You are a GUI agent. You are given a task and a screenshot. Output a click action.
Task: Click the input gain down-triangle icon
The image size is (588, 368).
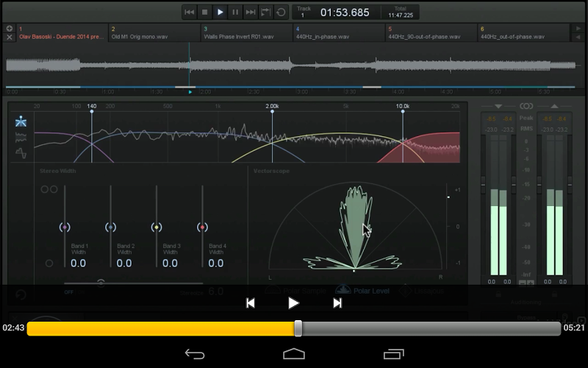498,106
